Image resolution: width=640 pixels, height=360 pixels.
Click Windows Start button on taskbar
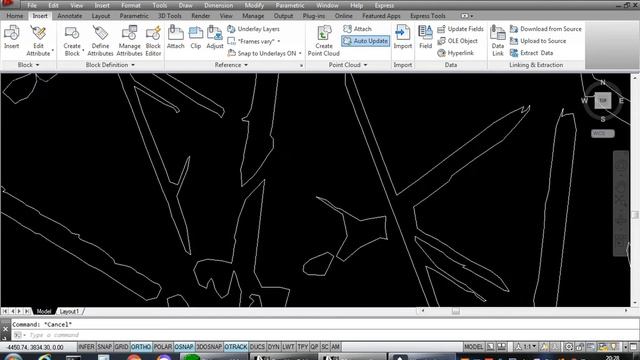pos(12,357)
